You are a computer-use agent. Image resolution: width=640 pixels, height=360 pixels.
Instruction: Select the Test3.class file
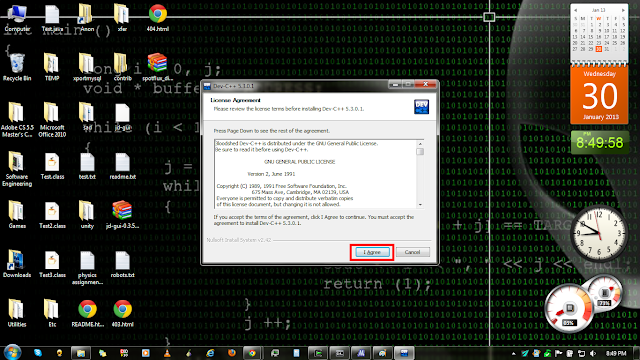click(x=52, y=264)
